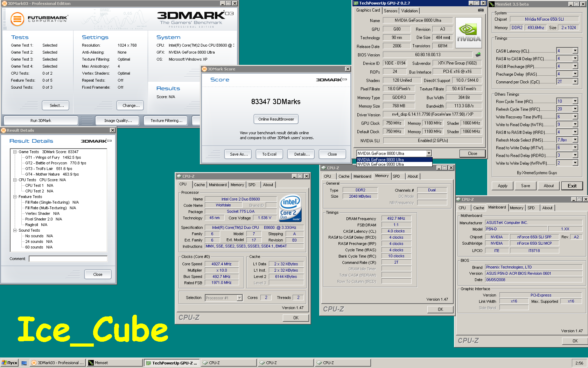Open RAS# to CAS# Delay (tRCD) dropdown
Screen dimensions: 588x368
pos(575,59)
